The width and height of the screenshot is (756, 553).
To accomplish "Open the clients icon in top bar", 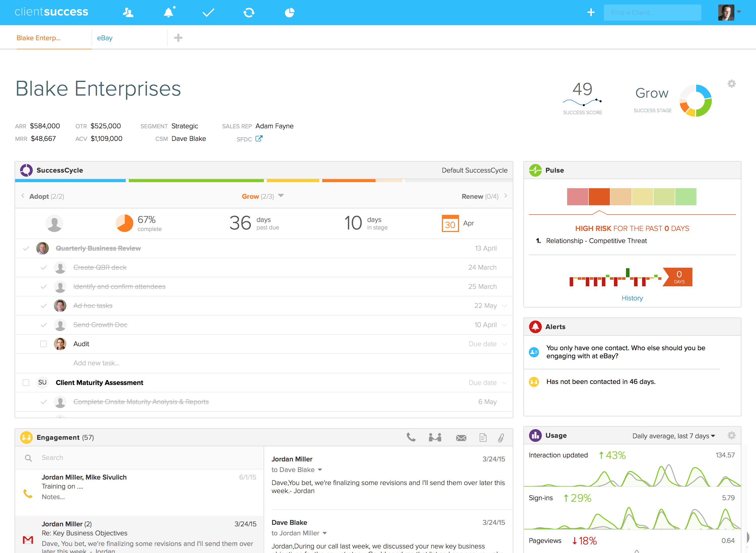I will pos(128,13).
